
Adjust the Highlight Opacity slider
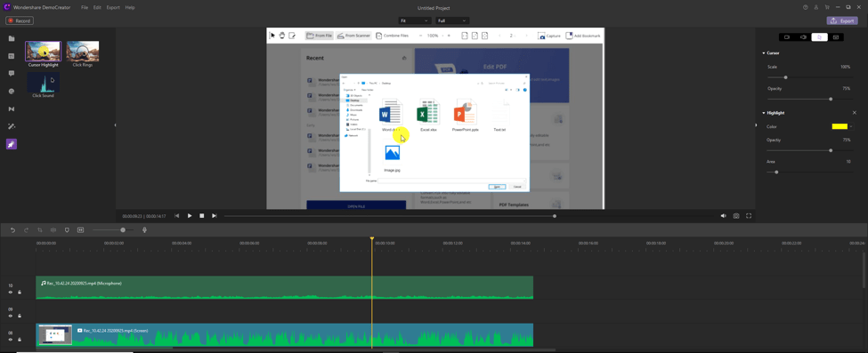(809, 150)
